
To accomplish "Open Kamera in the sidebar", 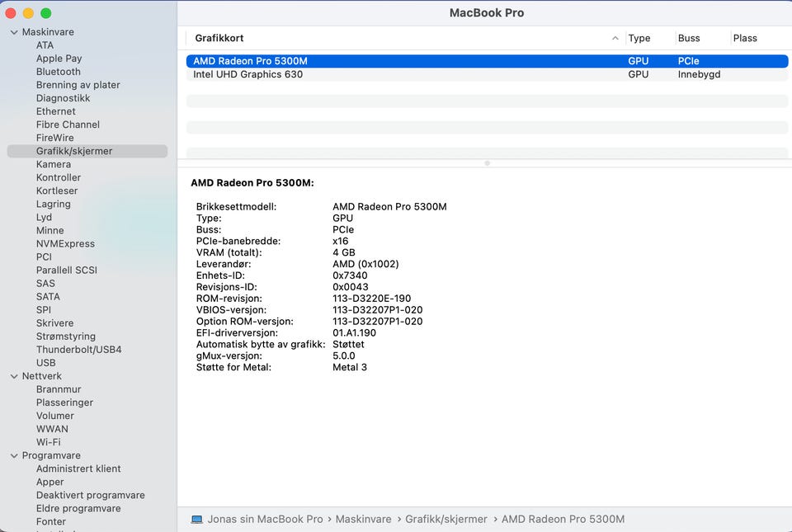I will click(x=53, y=164).
